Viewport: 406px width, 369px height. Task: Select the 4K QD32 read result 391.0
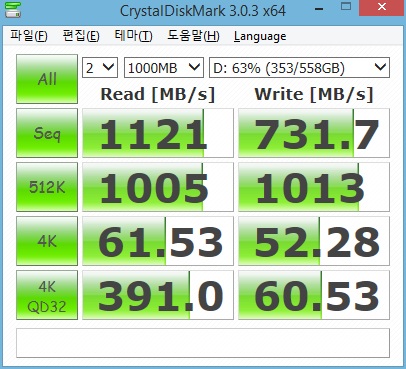pos(158,295)
